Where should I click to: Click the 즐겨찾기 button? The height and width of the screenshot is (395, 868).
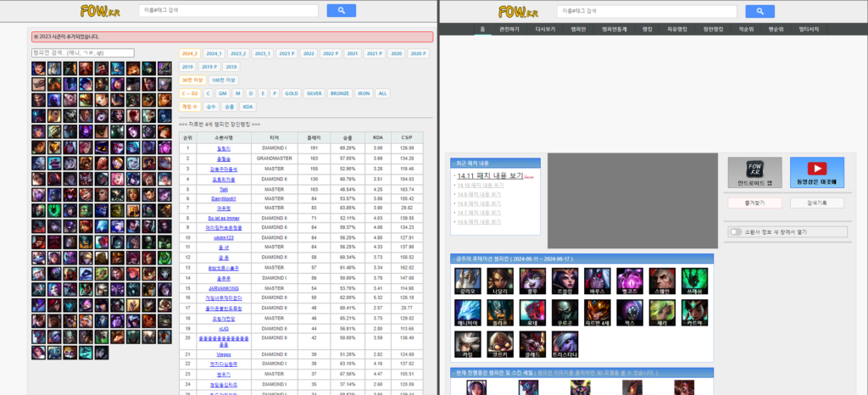pos(754,203)
